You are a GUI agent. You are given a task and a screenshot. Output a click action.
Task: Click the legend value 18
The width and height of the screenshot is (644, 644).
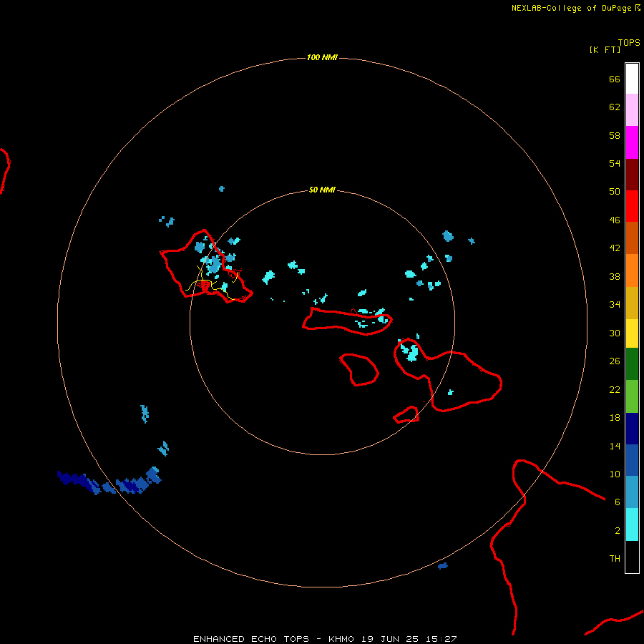(615, 418)
